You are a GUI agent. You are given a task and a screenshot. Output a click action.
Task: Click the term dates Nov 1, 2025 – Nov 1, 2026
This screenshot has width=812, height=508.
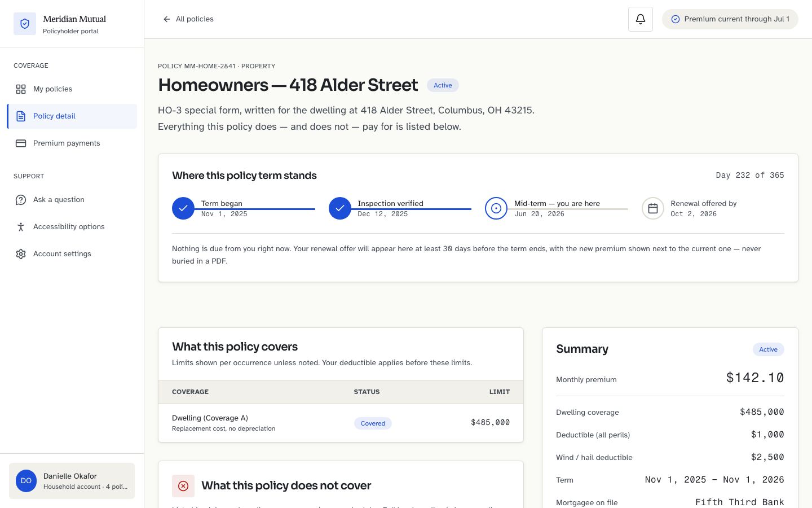coord(714,480)
